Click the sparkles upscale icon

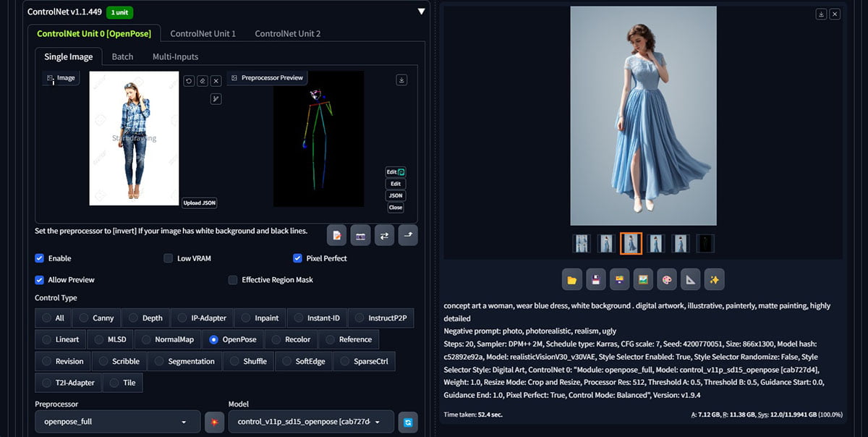(x=714, y=279)
